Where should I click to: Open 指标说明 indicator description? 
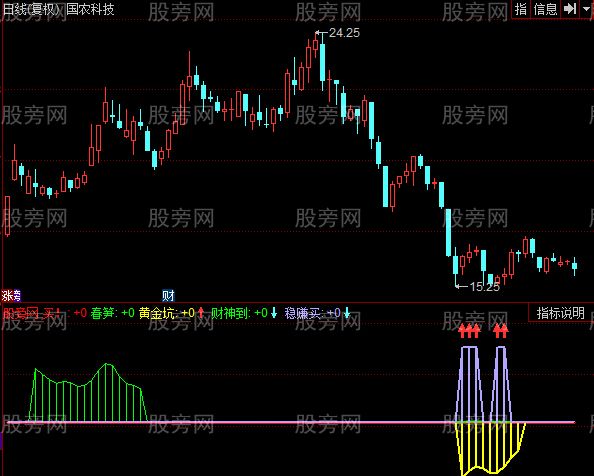(560, 313)
